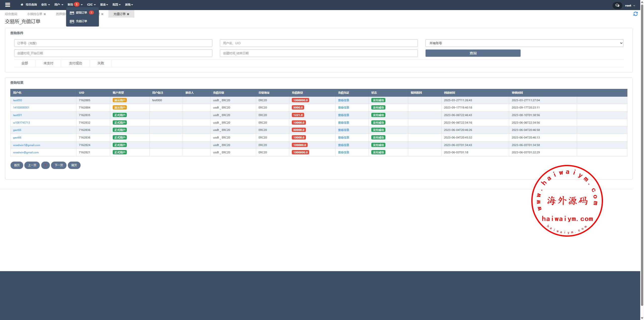Viewport: 644px width, 320px height.
Task: Filter results by 未支付 status
Action: pos(48,63)
